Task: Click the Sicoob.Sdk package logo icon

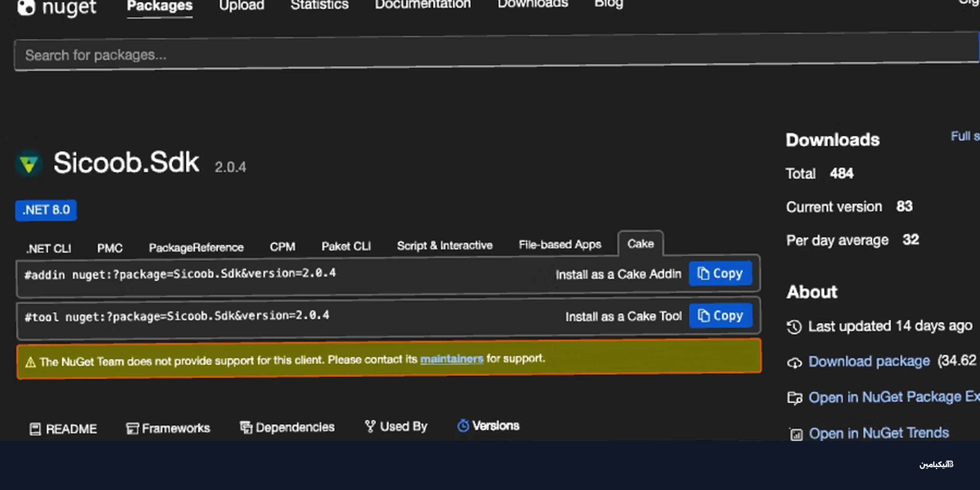Action: pyautogui.click(x=29, y=164)
